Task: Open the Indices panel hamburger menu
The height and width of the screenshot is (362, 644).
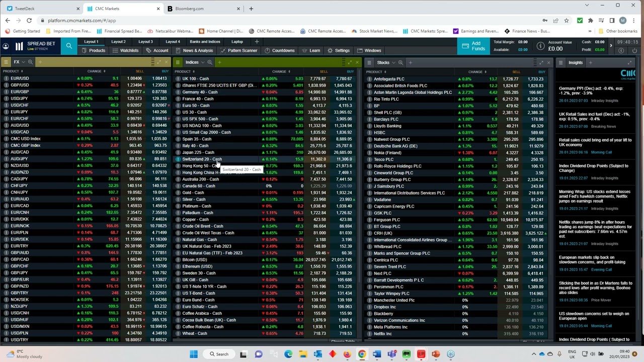Action: click(x=178, y=62)
